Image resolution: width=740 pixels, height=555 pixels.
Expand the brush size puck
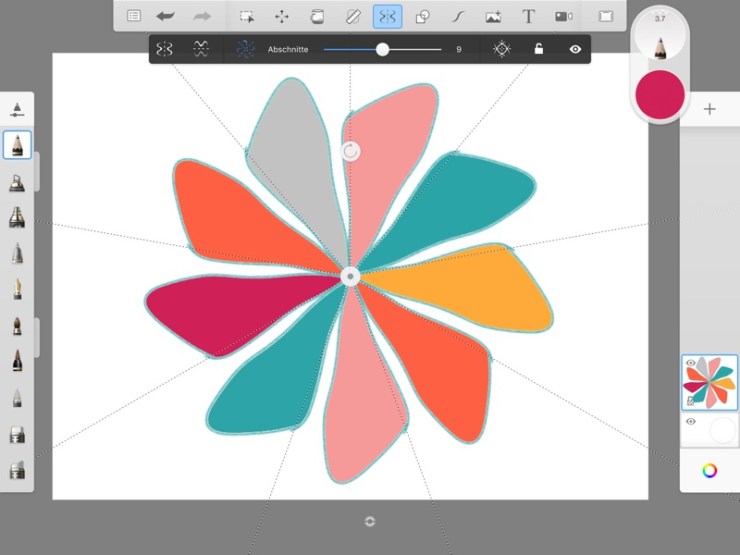659,34
